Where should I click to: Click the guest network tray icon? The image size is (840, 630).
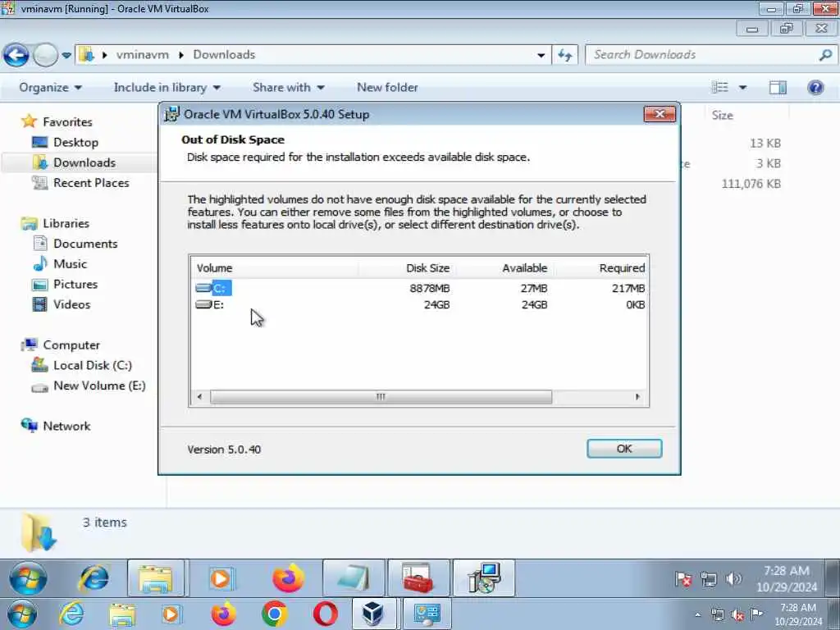tap(708, 579)
